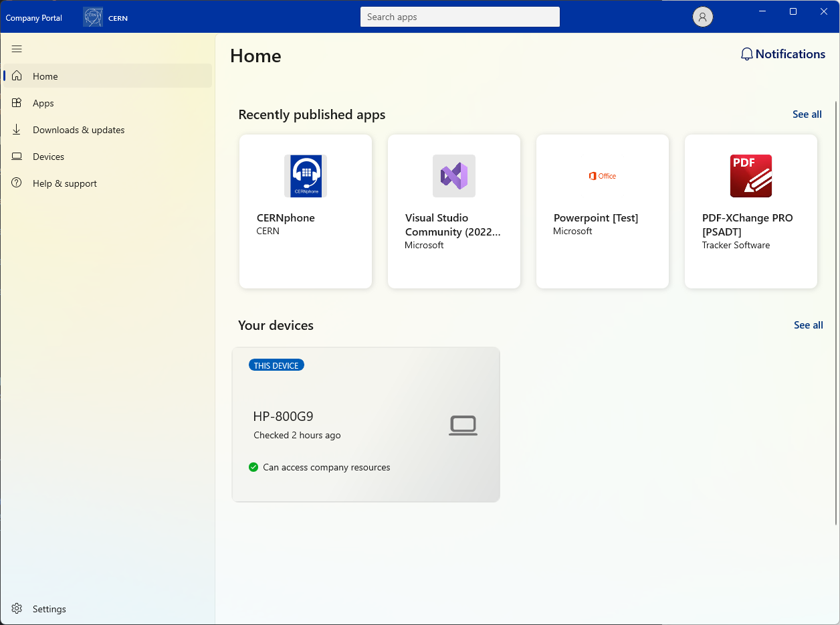The width and height of the screenshot is (840, 625).
Task: Minimize the Company Portal window
Action: [x=762, y=11]
